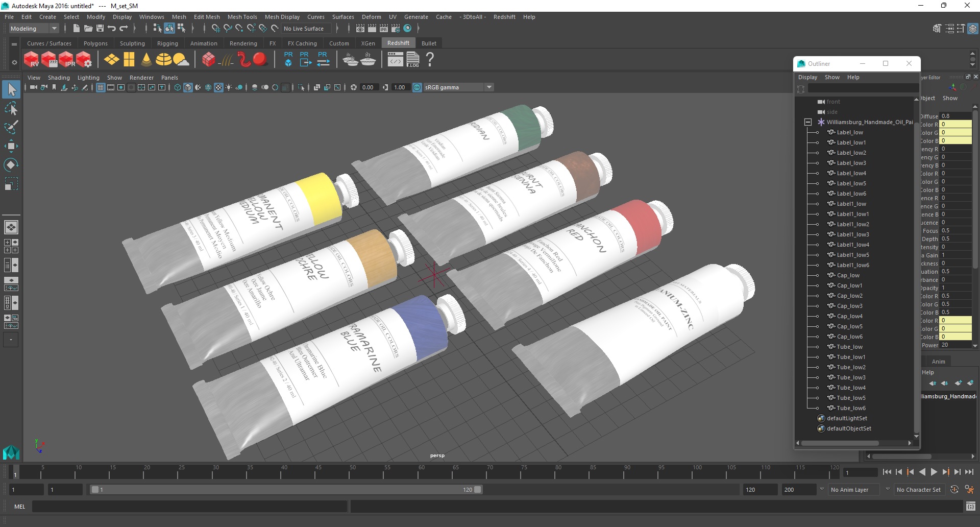Open the Modeling menu set dropdown
This screenshot has height=527, width=980.
34,29
